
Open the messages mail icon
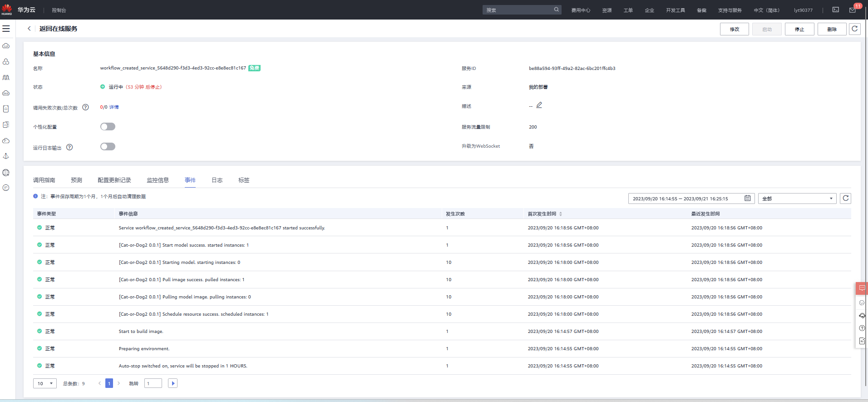[x=853, y=10]
